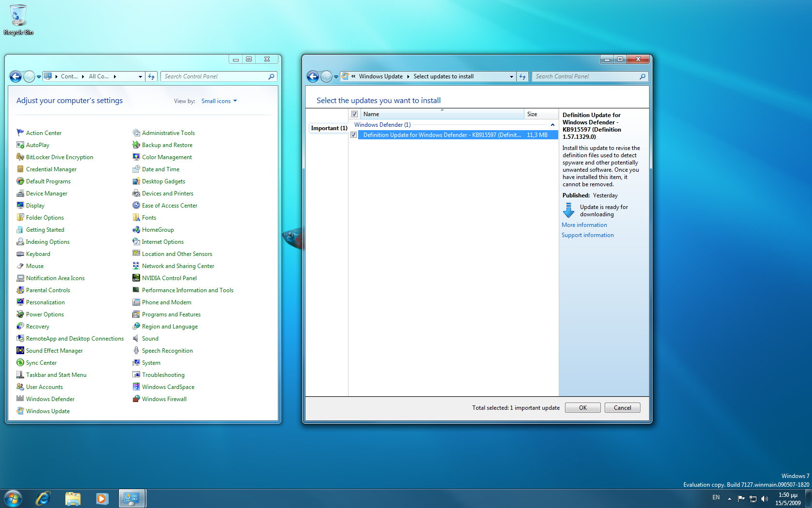Open Windows Media Player from the taskbar

(102, 498)
